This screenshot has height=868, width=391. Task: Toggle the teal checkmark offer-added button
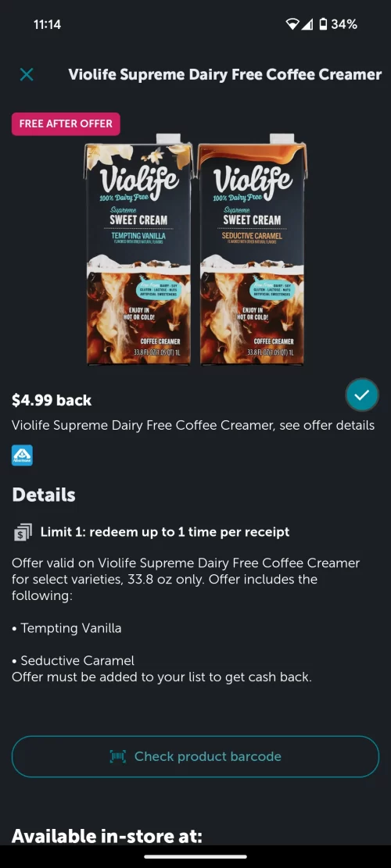pos(362,395)
